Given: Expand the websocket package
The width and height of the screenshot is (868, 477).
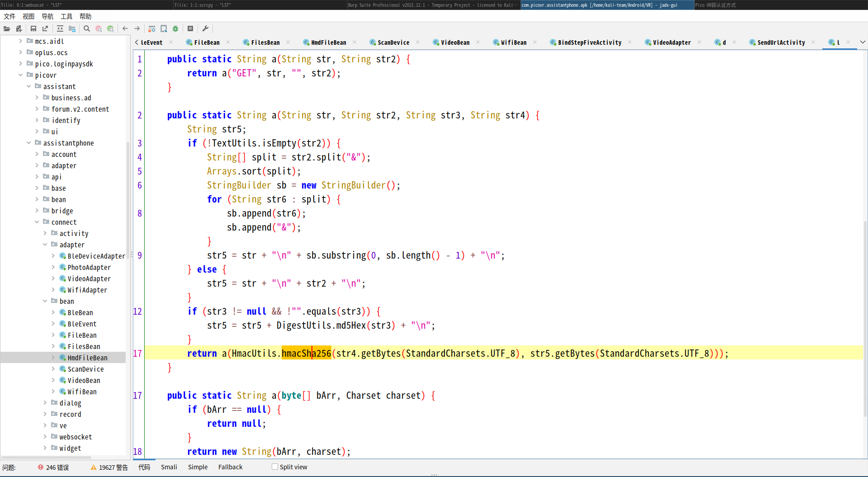Looking at the screenshot, I should 45,436.
